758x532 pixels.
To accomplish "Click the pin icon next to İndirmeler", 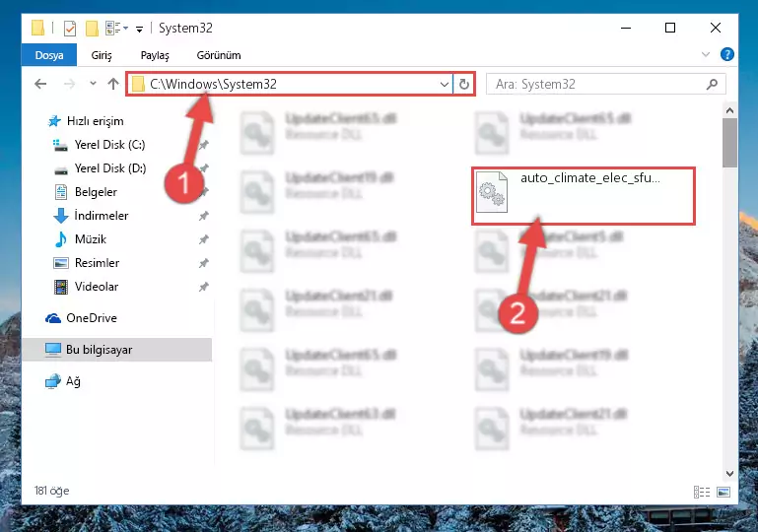I will [203, 216].
